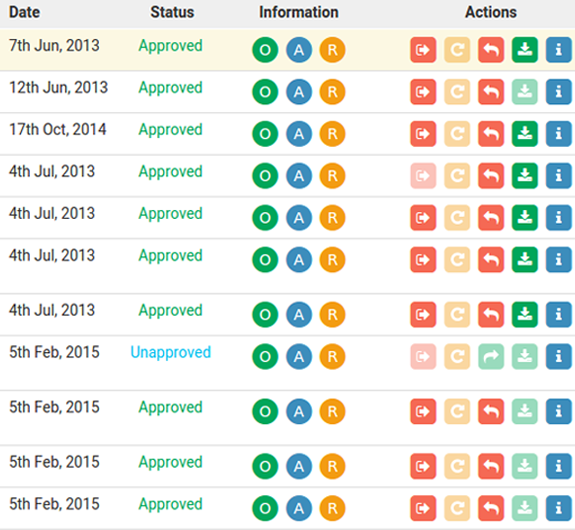The width and height of the screenshot is (575, 530).
Task: Click the Information column header
Action: point(299,12)
